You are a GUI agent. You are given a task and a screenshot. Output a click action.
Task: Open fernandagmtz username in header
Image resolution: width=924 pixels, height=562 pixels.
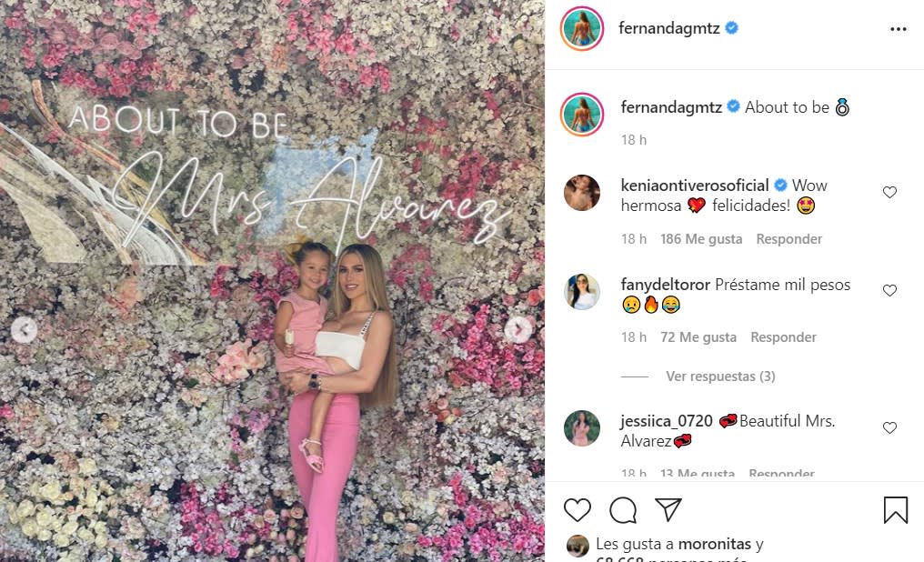(668, 28)
